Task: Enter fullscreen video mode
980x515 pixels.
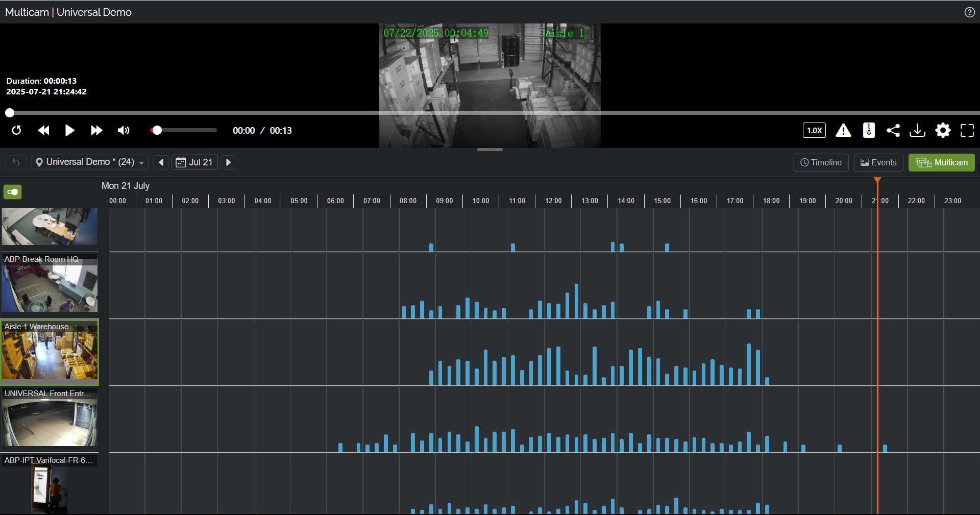Action: (x=967, y=131)
